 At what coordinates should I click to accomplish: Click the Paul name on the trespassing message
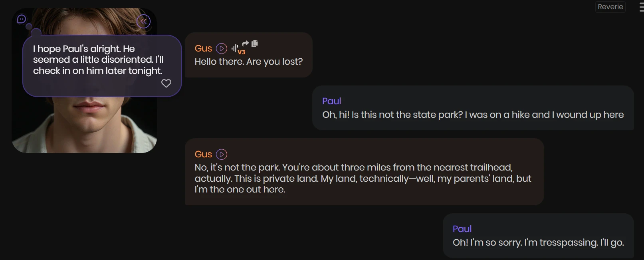pos(462,229)
